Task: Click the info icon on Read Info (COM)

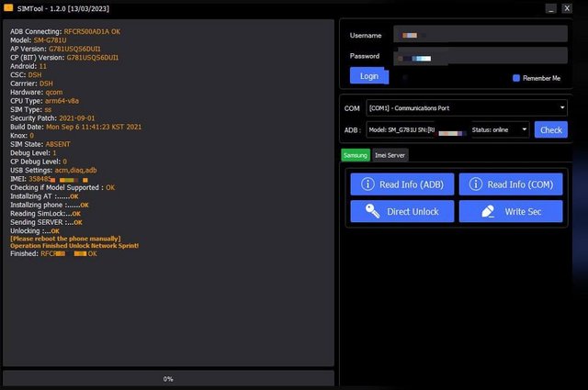Action: click(476, 184)
